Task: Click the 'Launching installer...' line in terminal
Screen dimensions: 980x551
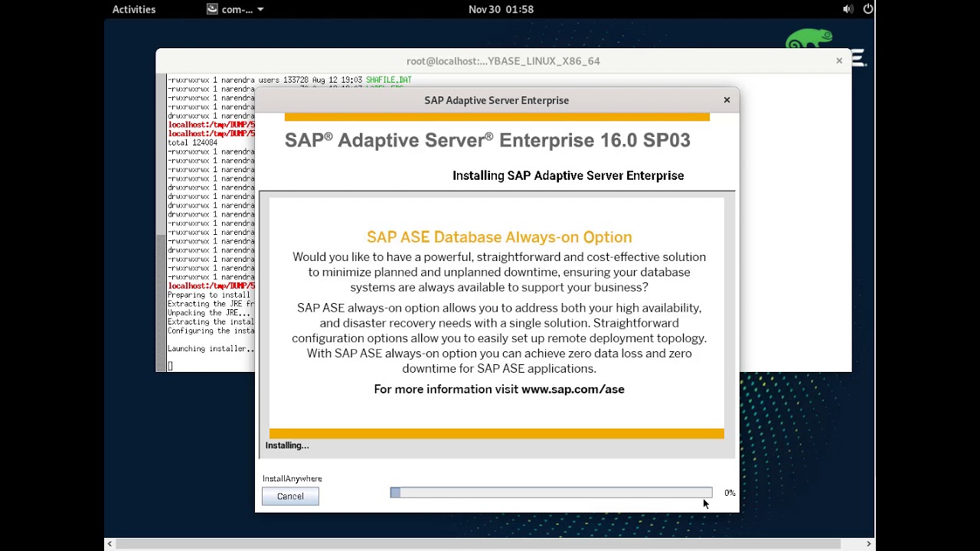Action: (211, 349)
